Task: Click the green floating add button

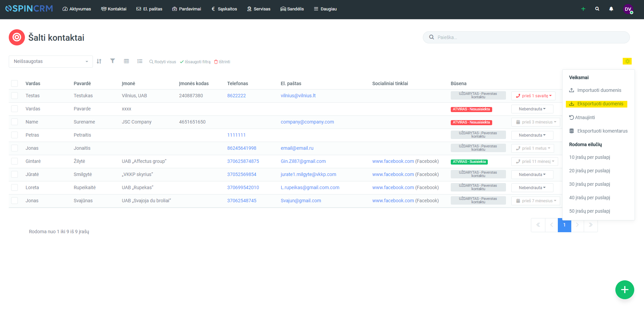Action: tap(624, 290)
